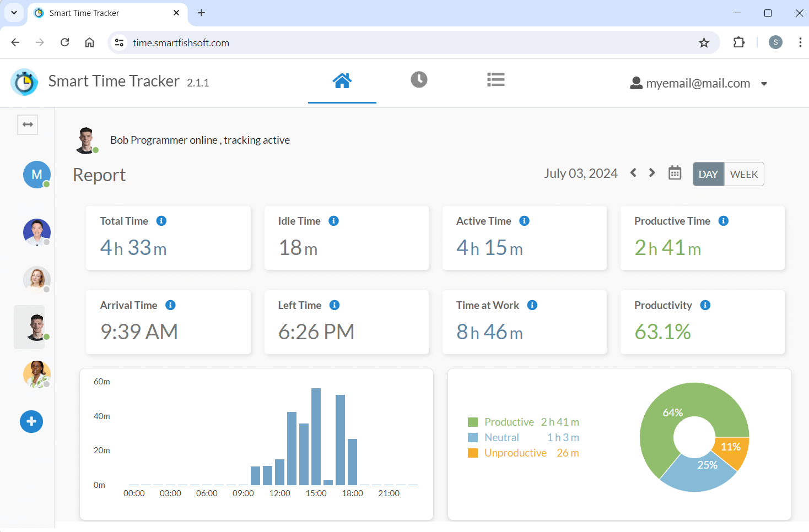
Task: Click the address bar URL
Action: click(x=181, y=43)
